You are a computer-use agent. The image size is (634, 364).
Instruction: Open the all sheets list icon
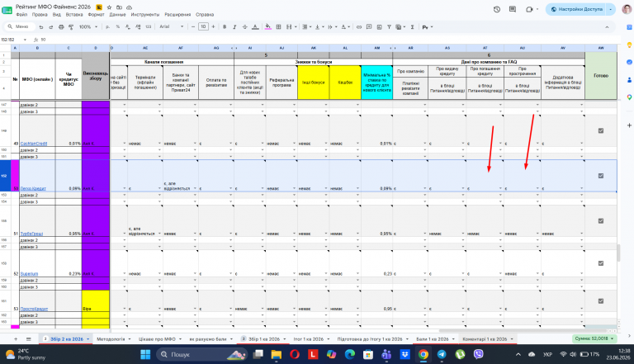[x=29, y=339]
